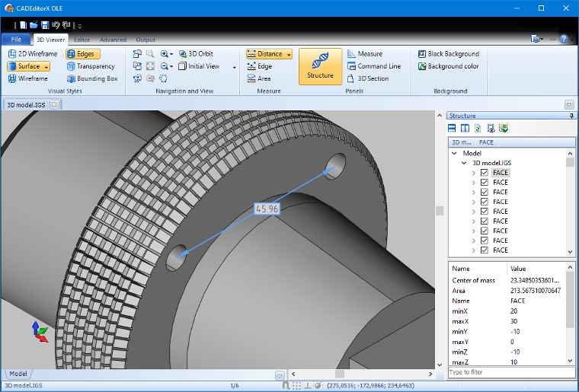Image resolution: width=579 pixels, height=392 pixels.
Task: Click the second-row window arrangement icon
Action: point(137,66)
